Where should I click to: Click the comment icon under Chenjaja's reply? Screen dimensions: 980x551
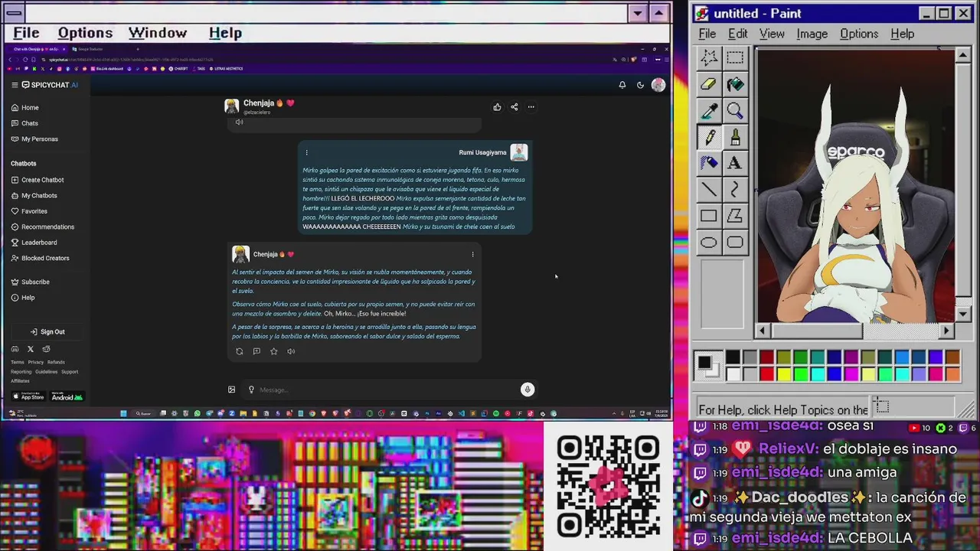256,351
